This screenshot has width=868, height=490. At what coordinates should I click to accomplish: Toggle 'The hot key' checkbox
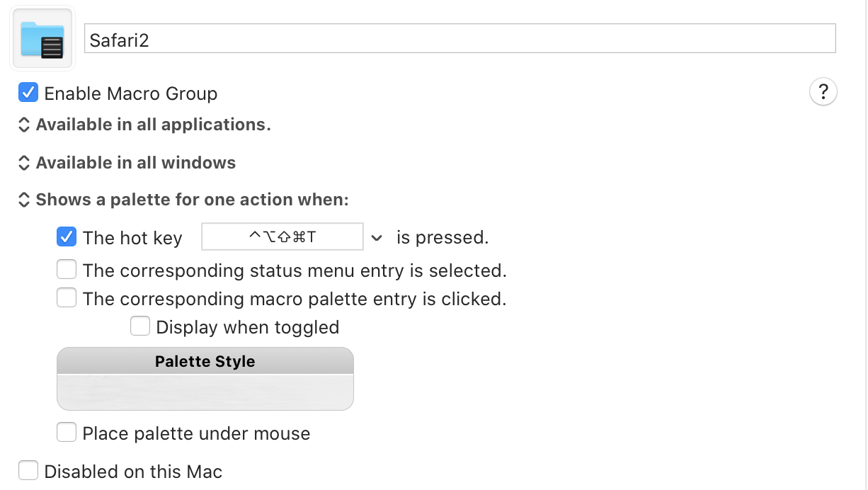click(67, 237)
